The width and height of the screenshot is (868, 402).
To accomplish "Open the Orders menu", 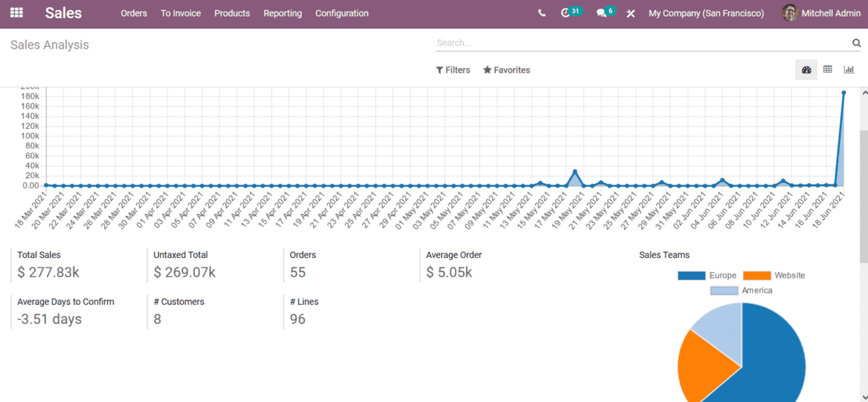I will click(x=134, y=13).
